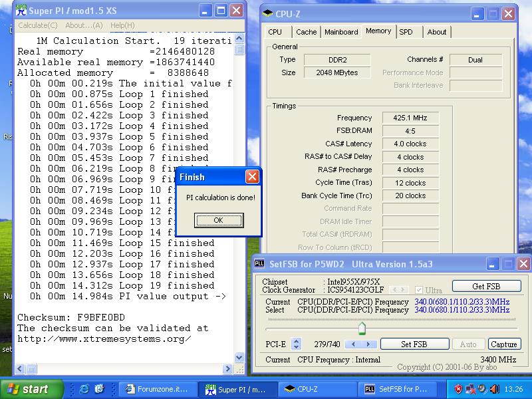Activate SetFSB taskbar button

pos(398,389)
